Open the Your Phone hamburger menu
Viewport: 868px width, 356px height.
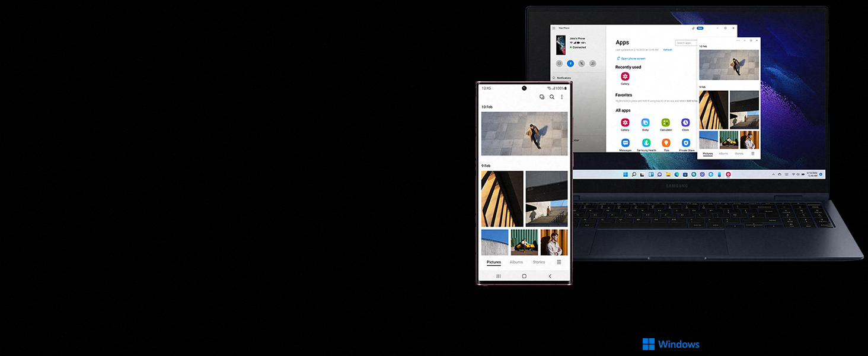coord(554,28)
